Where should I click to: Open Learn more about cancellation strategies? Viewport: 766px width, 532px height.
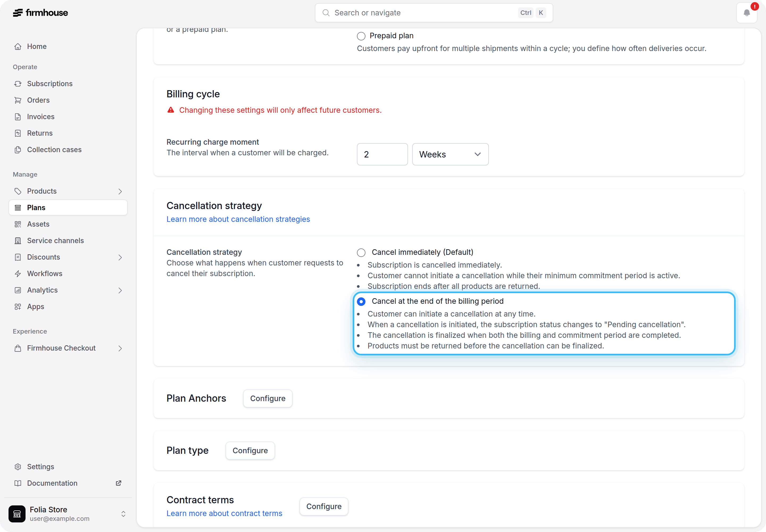238,219
